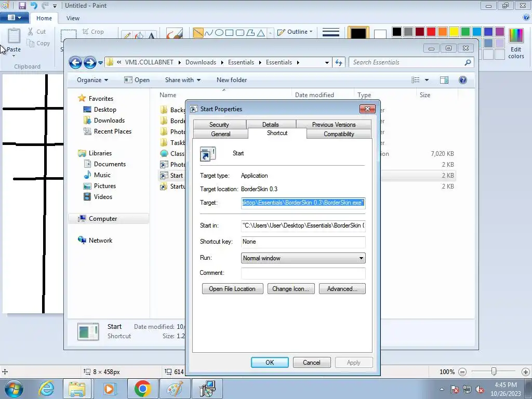
Task: Click the Copy command in Paint ribbon
Action: [38, 43]
